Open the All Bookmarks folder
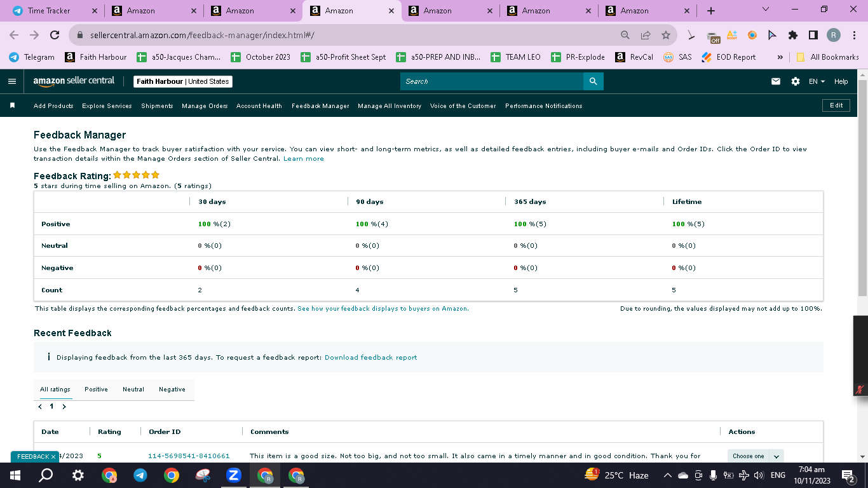 [827, 57]
